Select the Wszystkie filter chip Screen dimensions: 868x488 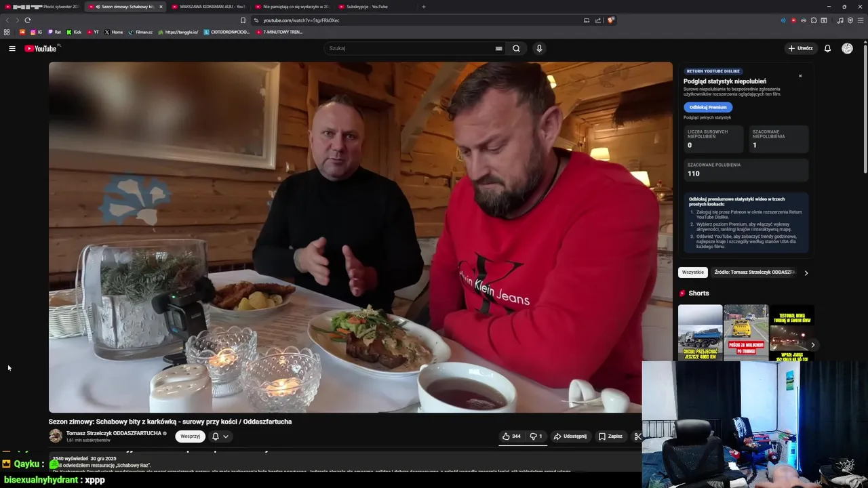693,272
